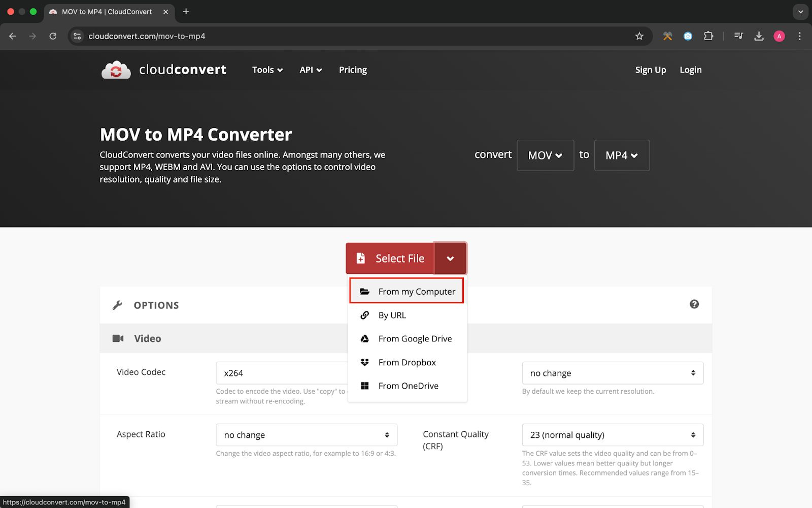Image resolution: width=812 pixels, height=508 pixels.
Task: Open the Chrome three-dot menu
Action: [x=799, y=36]
